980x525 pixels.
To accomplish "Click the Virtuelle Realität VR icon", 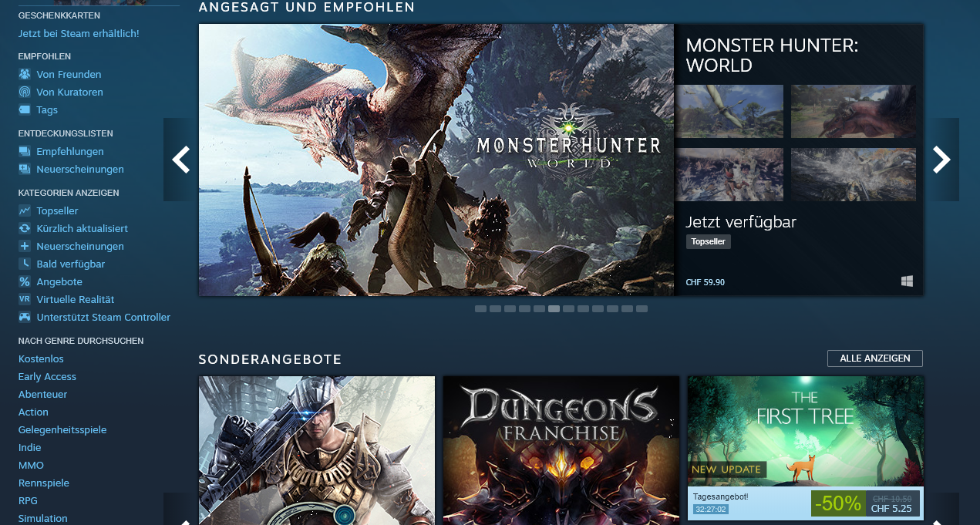I will coord(25,300).
